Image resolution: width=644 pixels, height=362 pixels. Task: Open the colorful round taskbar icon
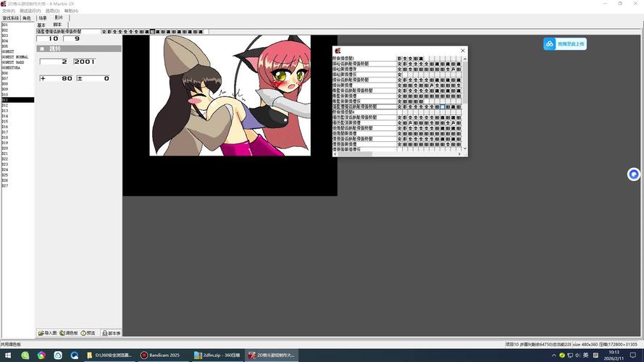(x=41, y=355)
